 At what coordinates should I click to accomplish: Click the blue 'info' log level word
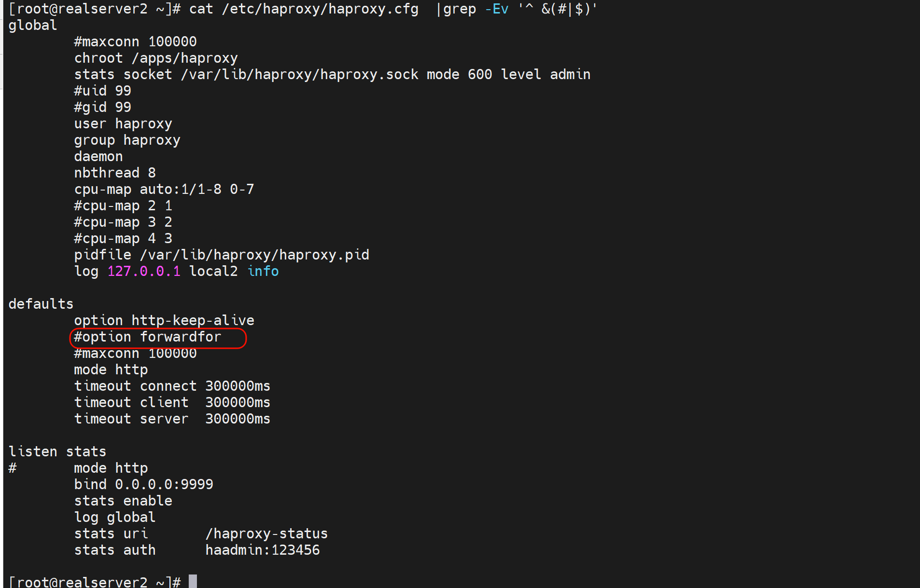coord(263,272)
